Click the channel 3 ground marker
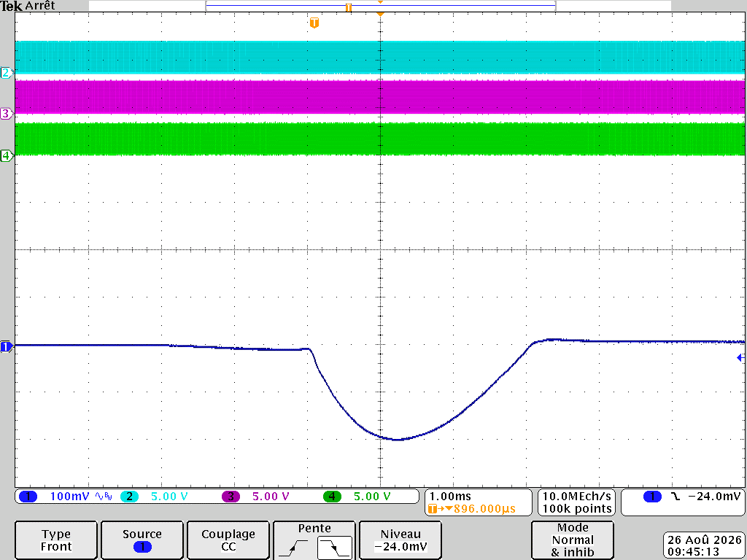Viewport: 747px width, 560px height. click(x=6, y=114)
